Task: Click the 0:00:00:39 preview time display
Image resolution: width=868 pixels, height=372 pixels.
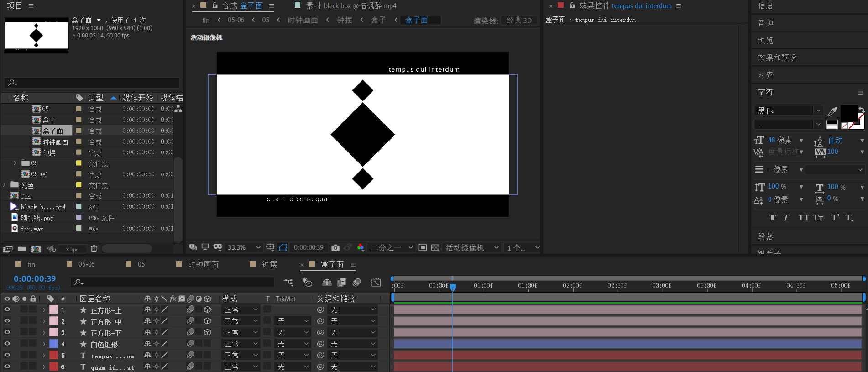Action: (x=309, y=247)
